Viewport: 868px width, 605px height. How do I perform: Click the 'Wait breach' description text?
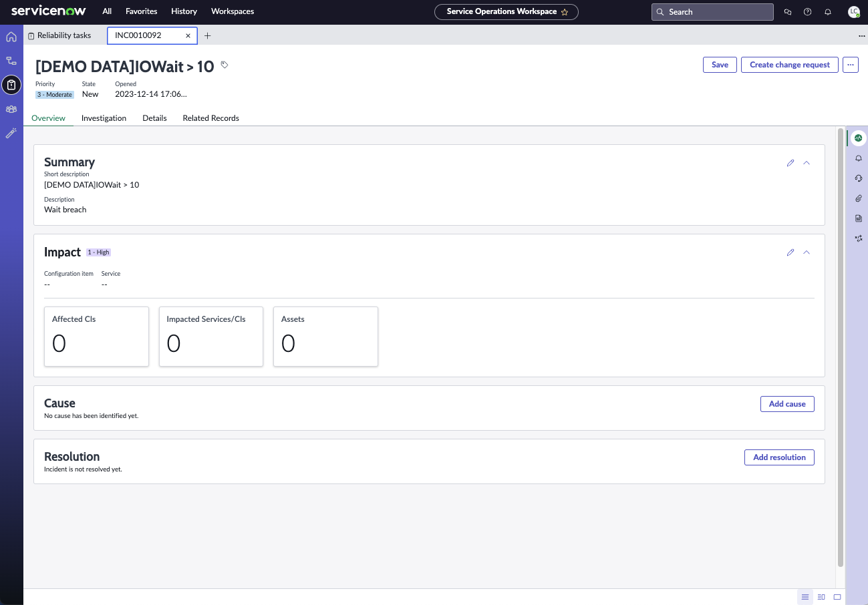pyautogui.click(x=65, y=210)
